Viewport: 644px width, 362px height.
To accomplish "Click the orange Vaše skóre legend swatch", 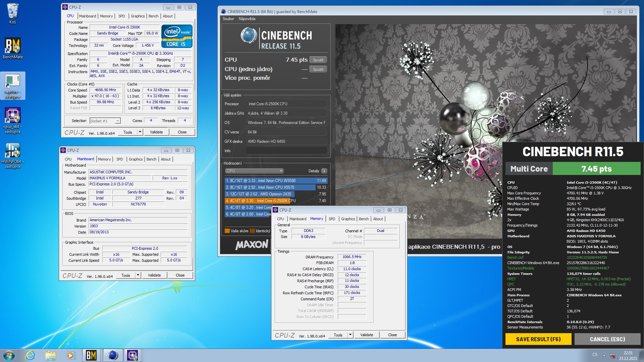I will (227, 231).
